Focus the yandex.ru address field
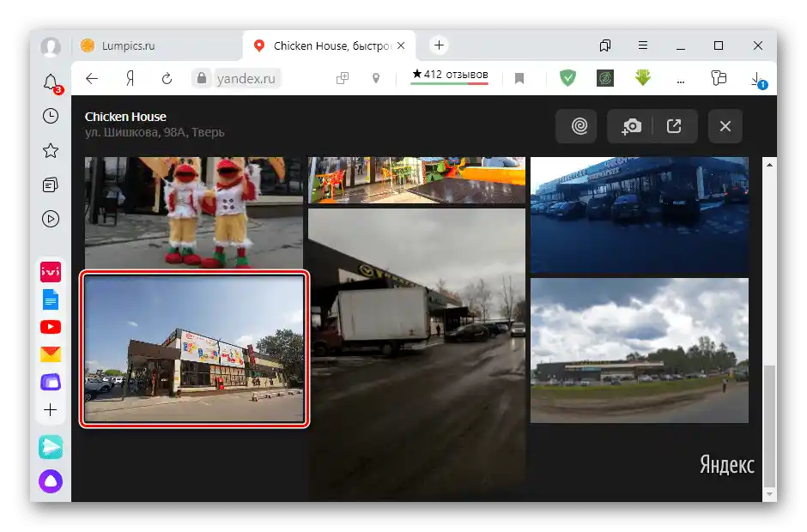Viewport: 807px width, 532px height. click(246, 78)
